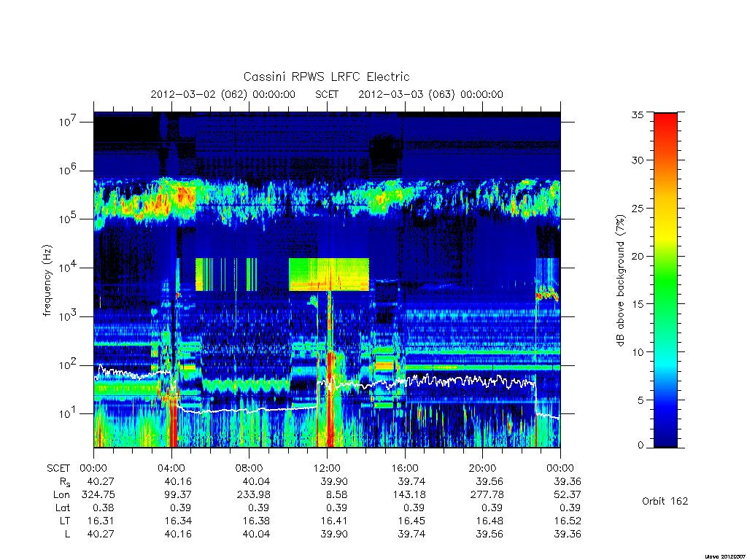The width and height of the screenshot is (747, 560).
Task: Click the "20" color bar tick label
Action: [638, 256]
